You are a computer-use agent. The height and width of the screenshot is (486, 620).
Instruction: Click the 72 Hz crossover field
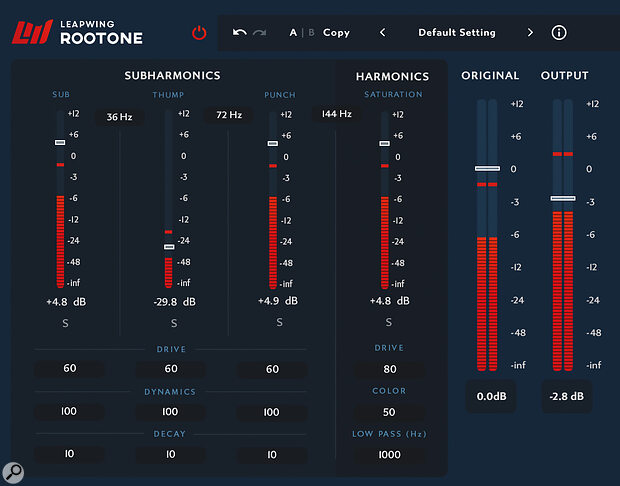(x=229, y=115)
